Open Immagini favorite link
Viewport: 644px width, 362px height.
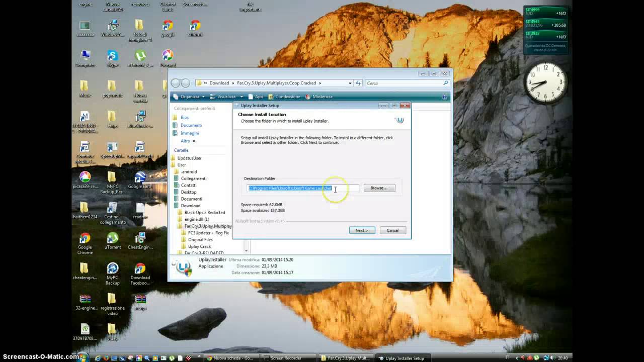tap(190, 133)
